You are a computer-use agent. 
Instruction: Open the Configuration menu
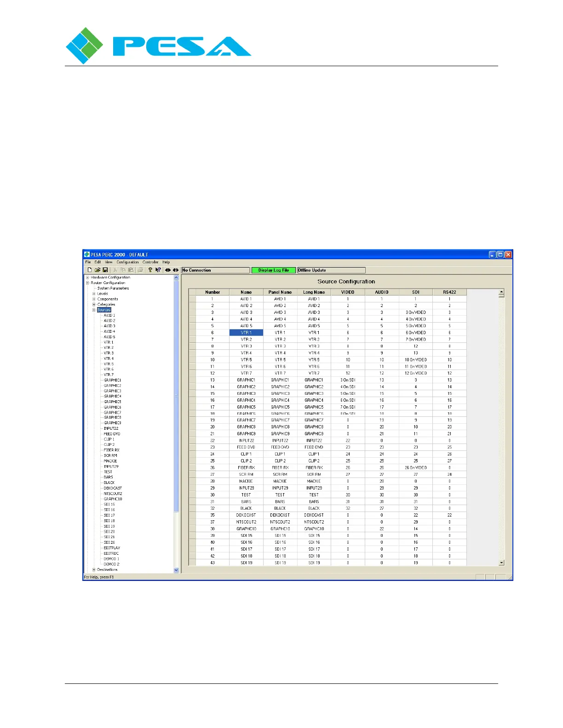[127, 262]
